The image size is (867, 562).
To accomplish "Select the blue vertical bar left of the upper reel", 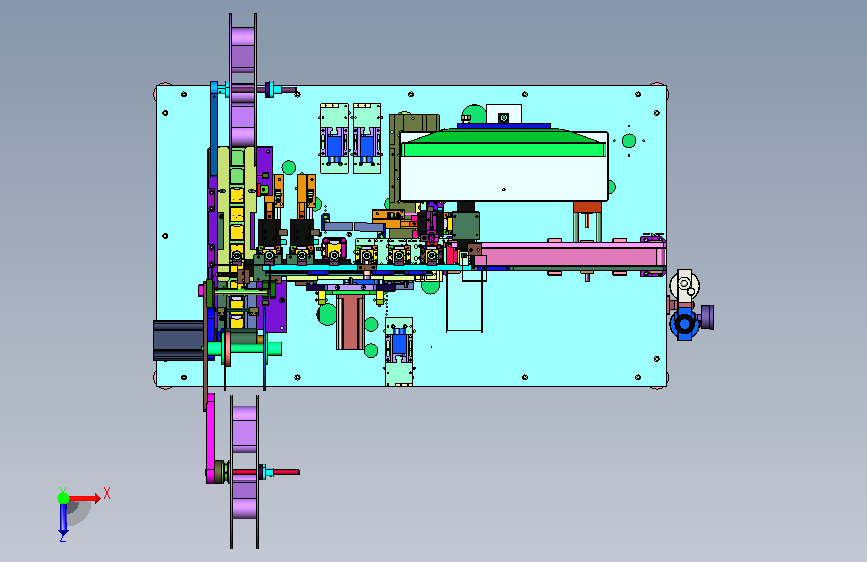I will [x=213, y=127].
